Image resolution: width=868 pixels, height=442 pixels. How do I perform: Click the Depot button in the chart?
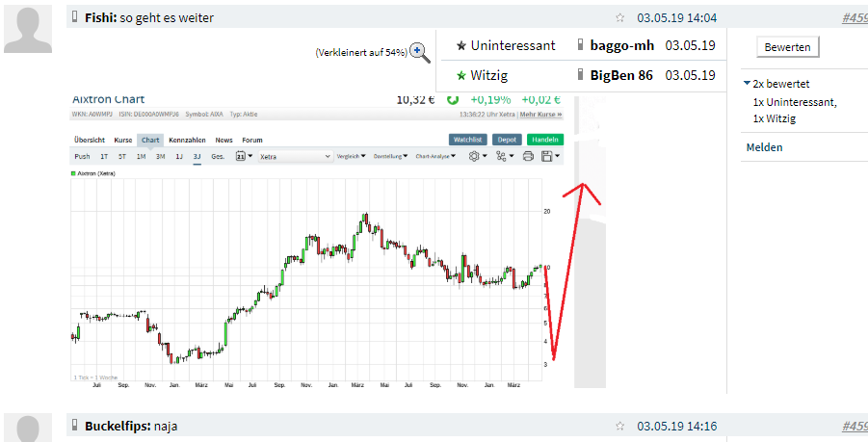pyautogui.click(x=507, y=140)
